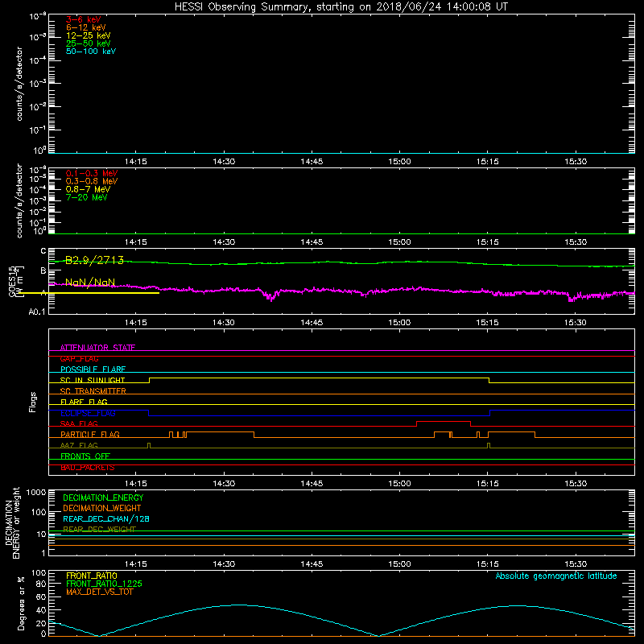Click the ECLIPSE_FLAG label
The image size is (644, 644).
click(x=88, y=413)
